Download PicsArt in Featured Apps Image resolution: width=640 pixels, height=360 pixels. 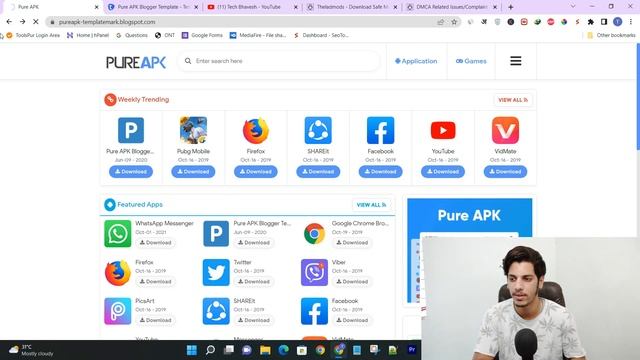tap(156, 320)
